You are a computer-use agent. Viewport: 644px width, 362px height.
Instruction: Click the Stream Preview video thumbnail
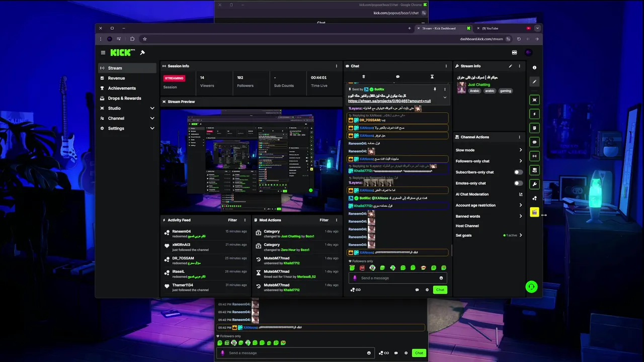tap(251, 161)
